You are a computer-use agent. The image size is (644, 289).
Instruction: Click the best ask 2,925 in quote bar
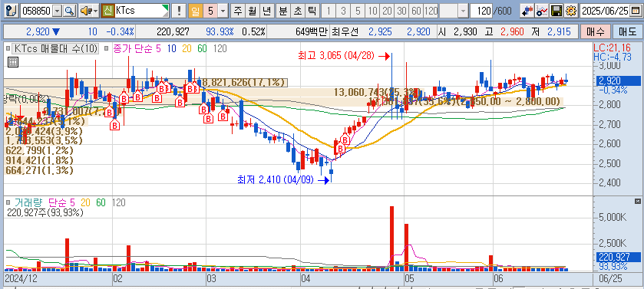381,31
